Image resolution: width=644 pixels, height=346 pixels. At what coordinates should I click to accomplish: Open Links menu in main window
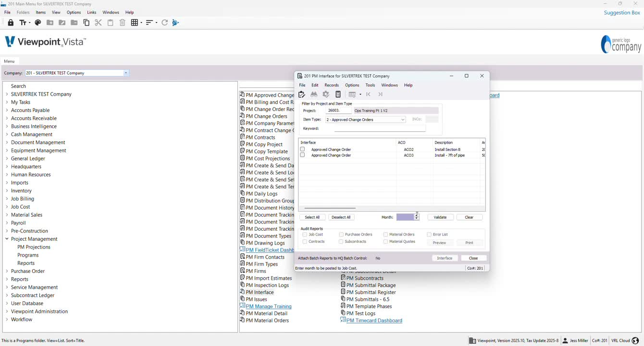pos(91,12)
